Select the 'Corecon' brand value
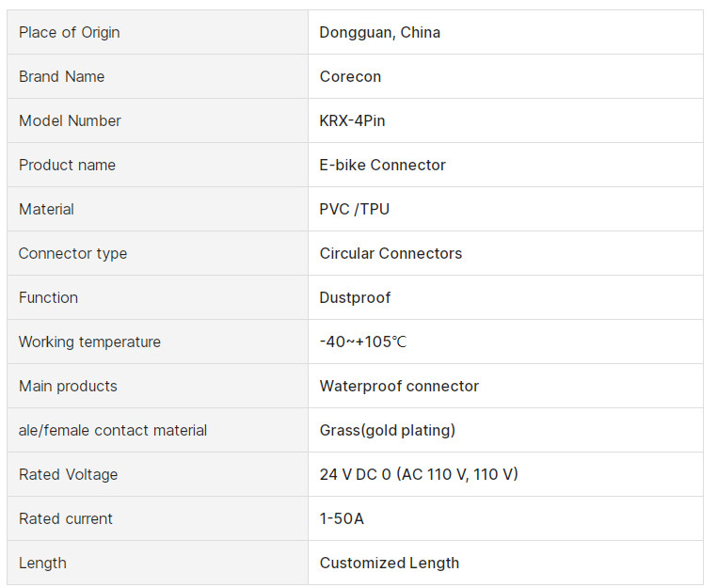The width and height of the screenshot is (717, 588). (x=350, y=76)
